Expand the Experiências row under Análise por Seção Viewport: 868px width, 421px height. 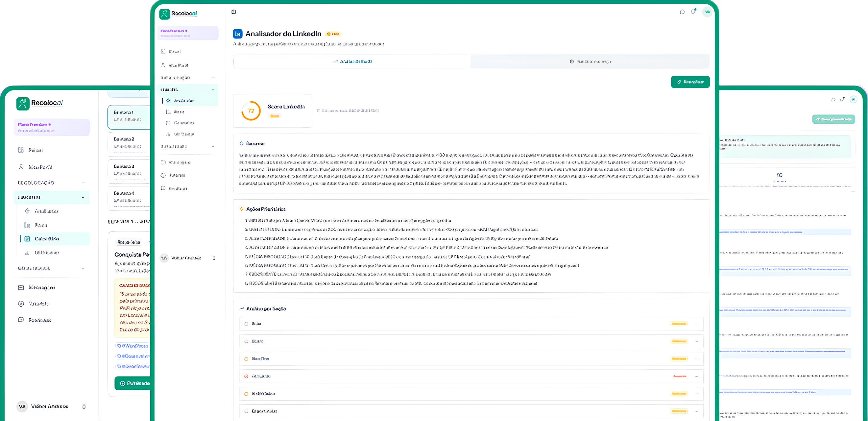471,411
